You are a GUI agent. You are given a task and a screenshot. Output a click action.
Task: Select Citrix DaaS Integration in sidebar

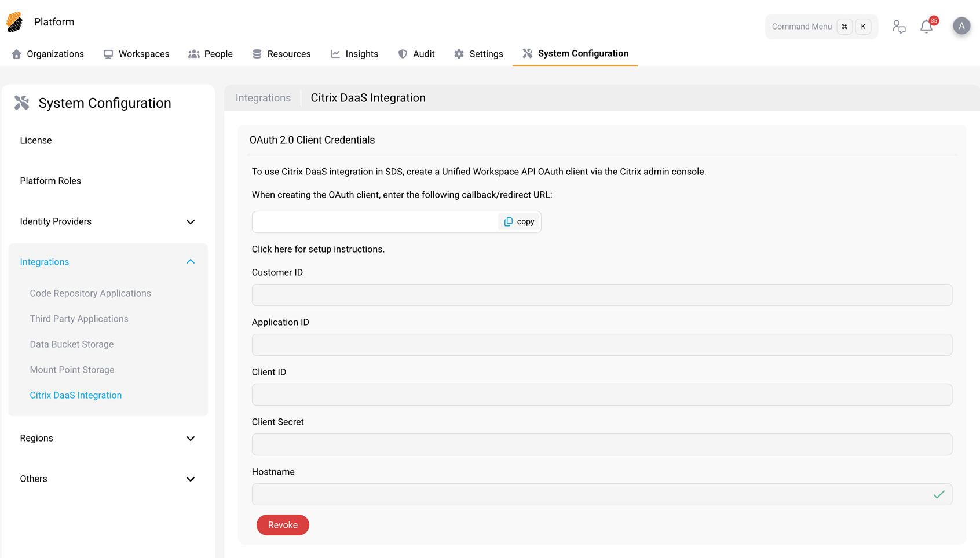click(x=76, y=395)
